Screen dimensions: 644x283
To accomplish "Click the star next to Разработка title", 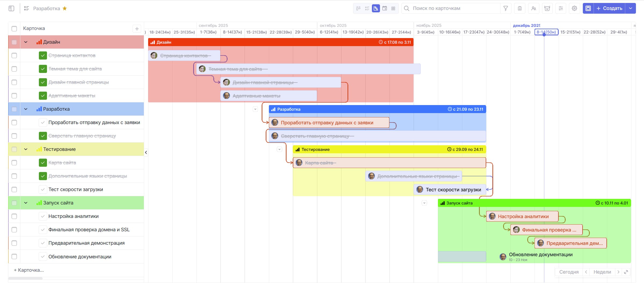I will tap(65, 8).
